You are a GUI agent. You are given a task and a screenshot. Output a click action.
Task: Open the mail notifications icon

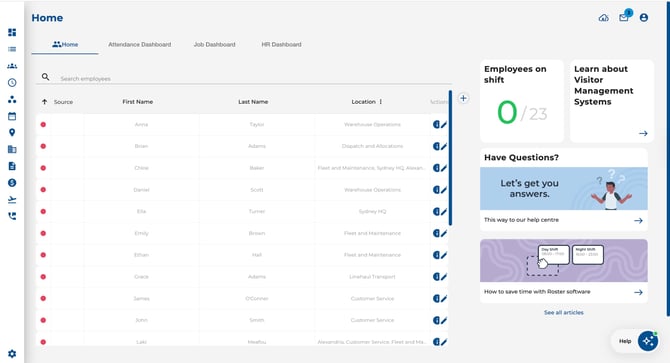point(624,18)
